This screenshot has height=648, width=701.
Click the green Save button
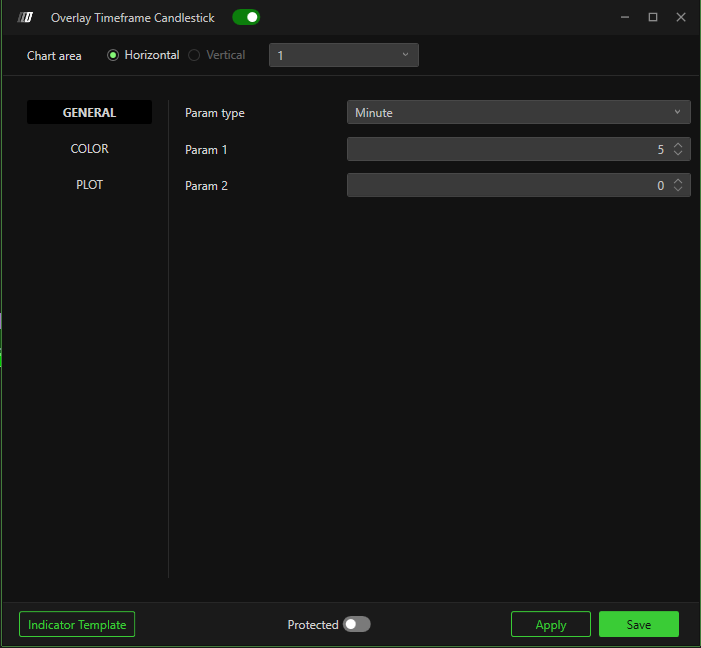pos(638,624)
